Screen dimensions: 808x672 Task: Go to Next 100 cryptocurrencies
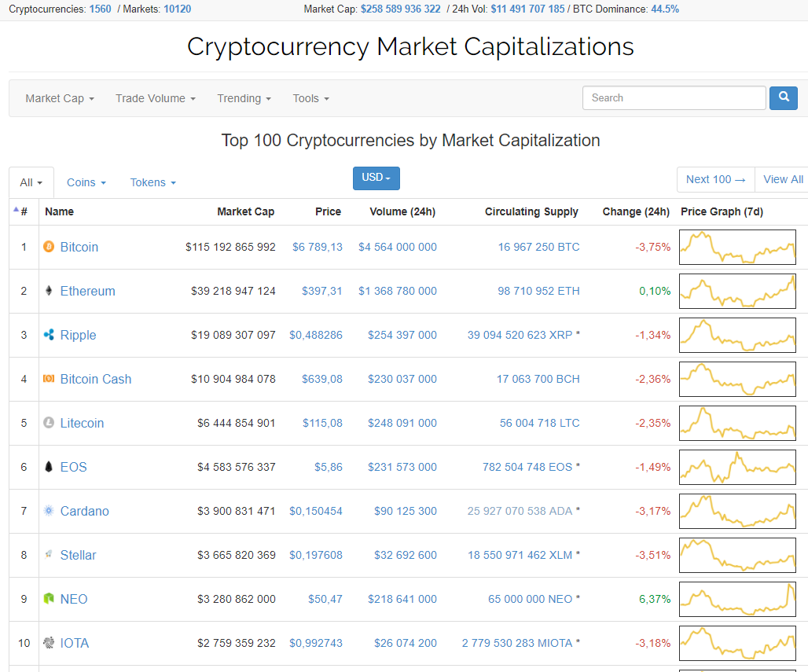715,179
